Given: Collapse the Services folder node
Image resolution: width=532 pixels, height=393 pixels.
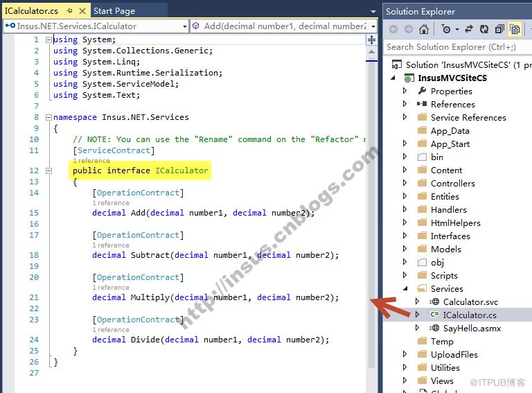Looking at the screenshot, I should pyautogui.click(x=405, y=288).
